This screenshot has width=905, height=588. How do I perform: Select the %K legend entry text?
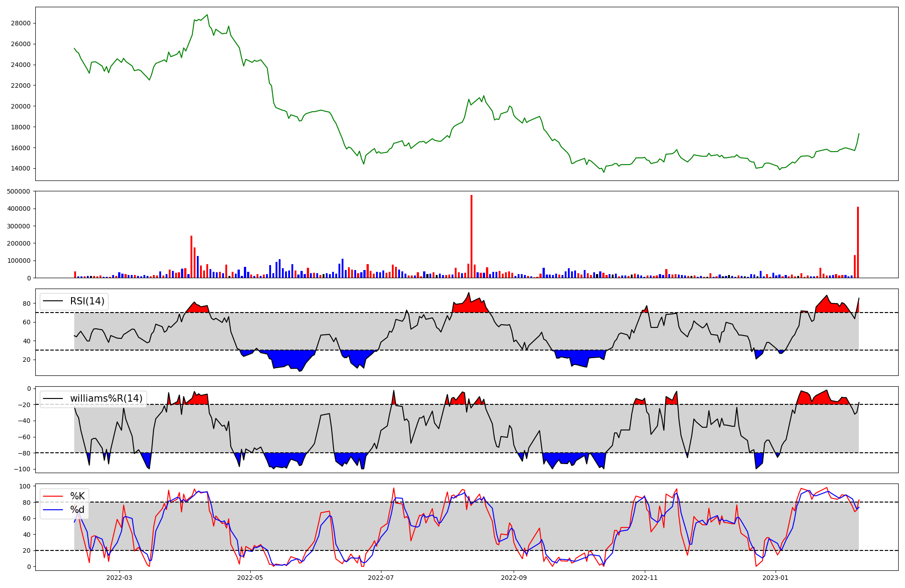[77, 496]
